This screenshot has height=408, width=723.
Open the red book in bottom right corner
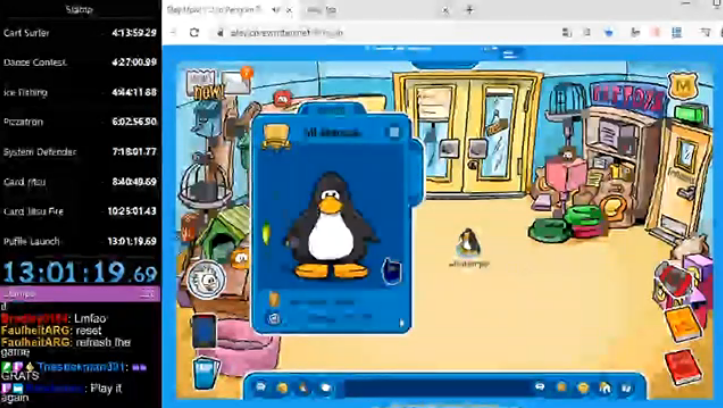coord(683,367)
